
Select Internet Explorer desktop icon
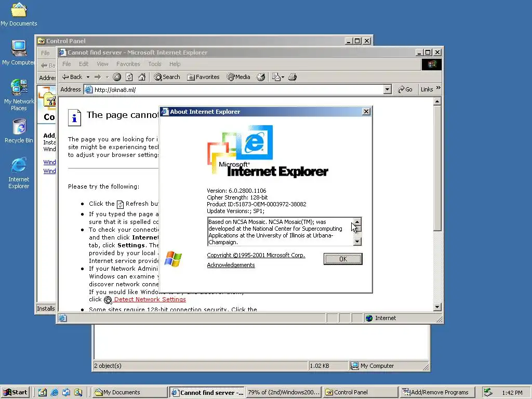[x=19, y=173]
